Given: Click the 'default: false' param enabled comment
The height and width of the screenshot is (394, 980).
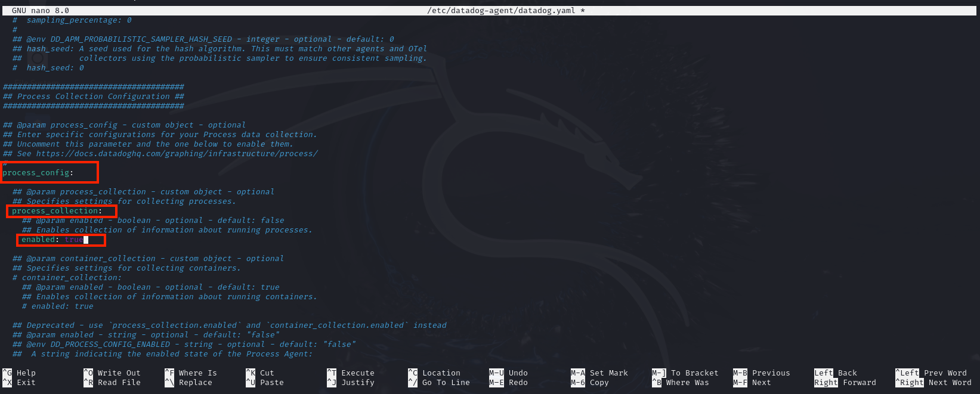Looking at the screenshot, I should [153, 221].
